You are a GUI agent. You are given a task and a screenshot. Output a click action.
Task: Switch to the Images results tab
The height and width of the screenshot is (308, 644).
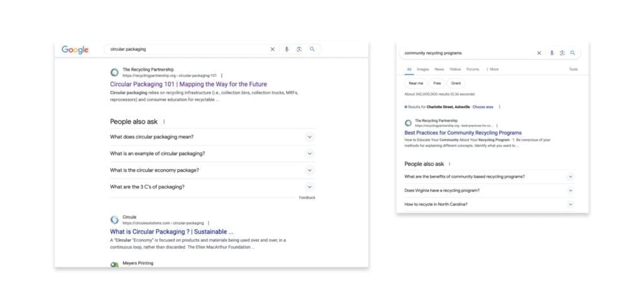[423, 69]
